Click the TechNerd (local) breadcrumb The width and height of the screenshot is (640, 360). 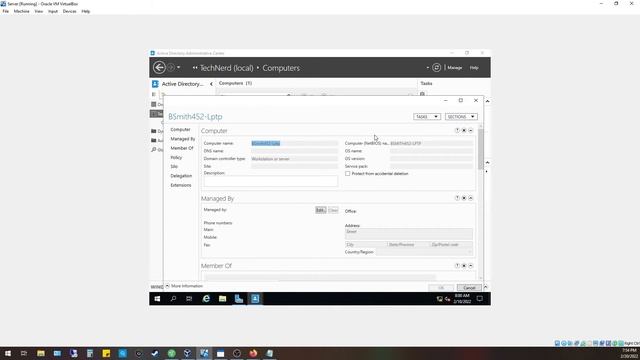[x=227, y=68]
